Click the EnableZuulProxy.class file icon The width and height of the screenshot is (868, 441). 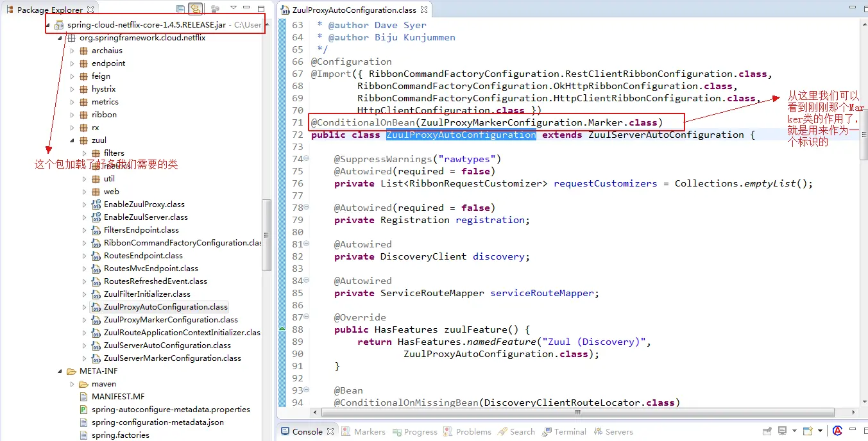tap(96, 204)
